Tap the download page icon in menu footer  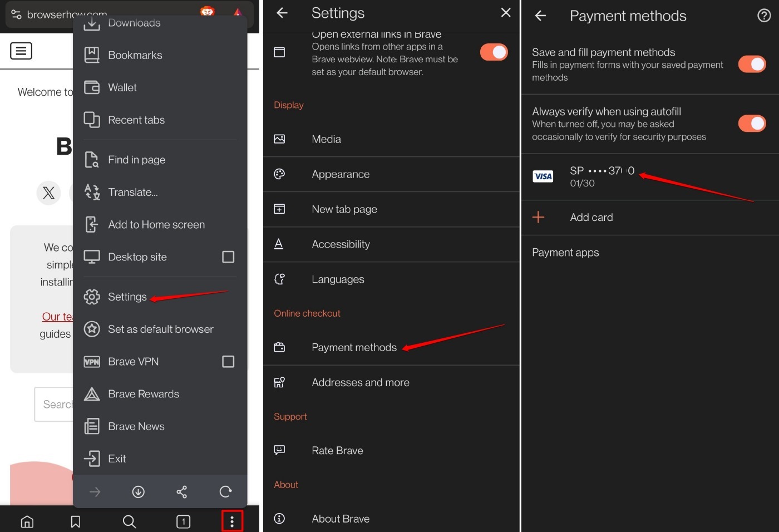point(139,492)
